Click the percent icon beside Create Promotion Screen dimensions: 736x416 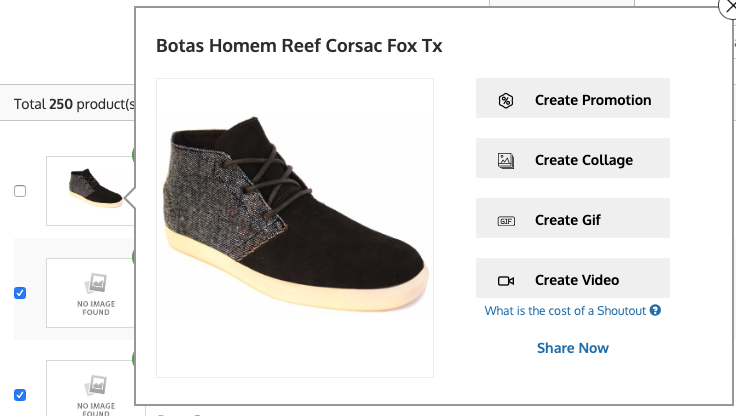pos(506,100)
